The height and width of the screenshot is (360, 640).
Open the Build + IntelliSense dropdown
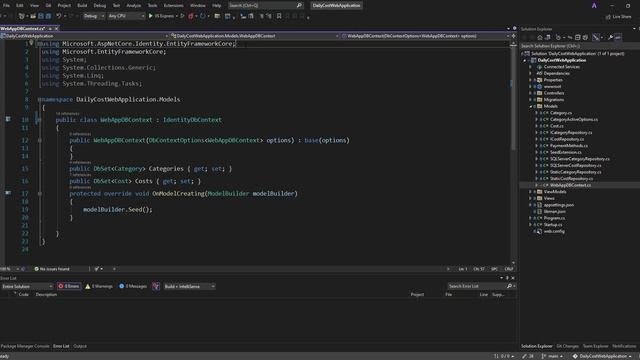[189, 286]
